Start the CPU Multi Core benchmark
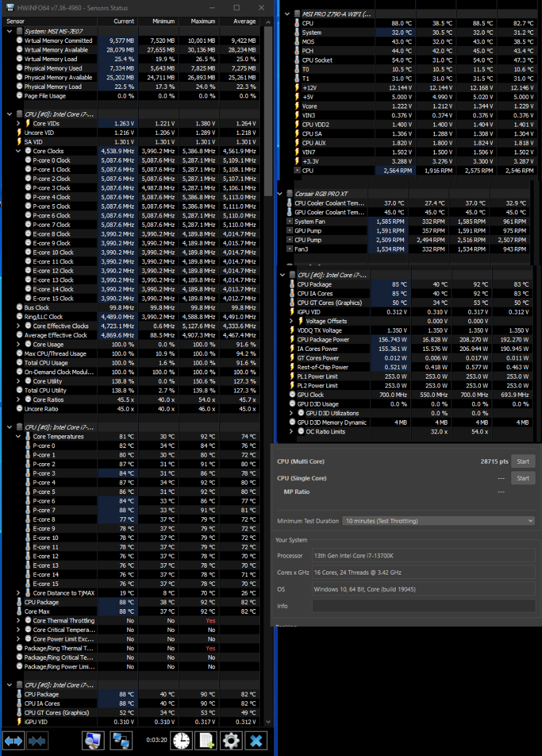The width and height of the screenshot is (542, 756). pos(522,461)
